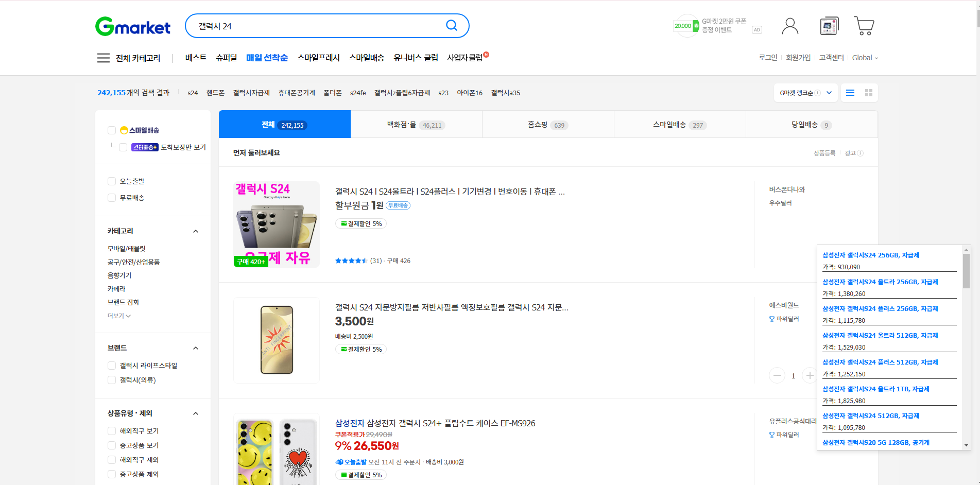Click 파워딜러 badge under 유플러스공식대리점
980x485 pixels.
tap(784, 435)
